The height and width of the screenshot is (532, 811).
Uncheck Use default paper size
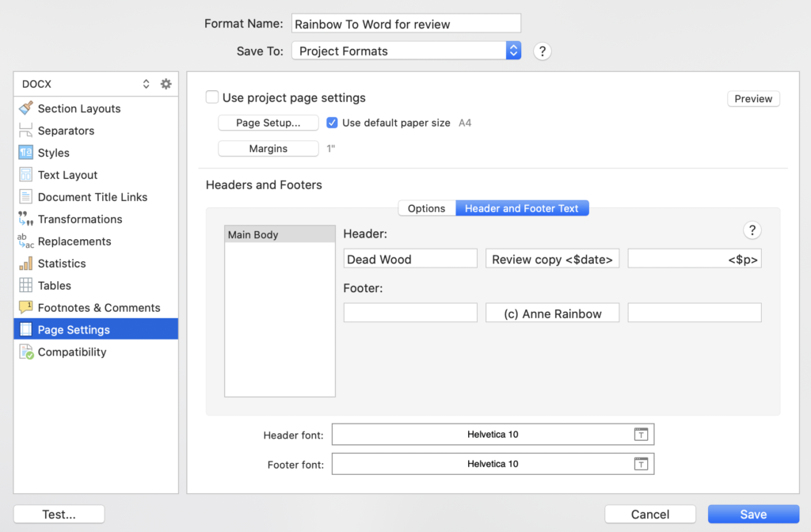[x=332, y=123]
